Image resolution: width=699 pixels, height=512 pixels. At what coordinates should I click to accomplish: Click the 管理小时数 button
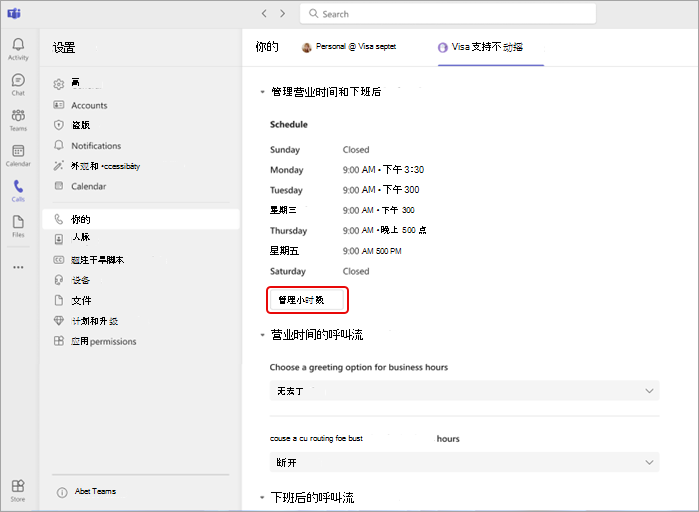[307, 300]
